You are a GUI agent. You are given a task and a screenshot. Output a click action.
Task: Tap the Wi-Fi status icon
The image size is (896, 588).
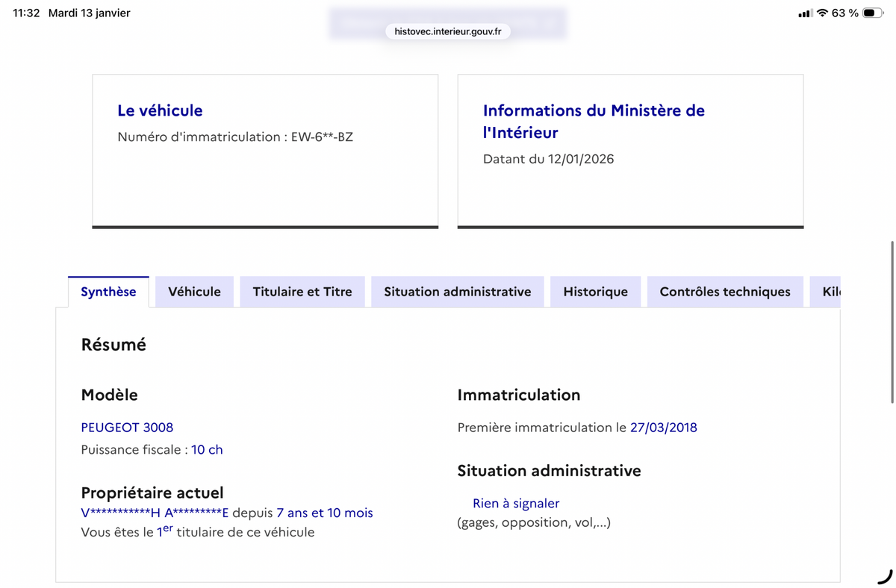tap(822, 13)
